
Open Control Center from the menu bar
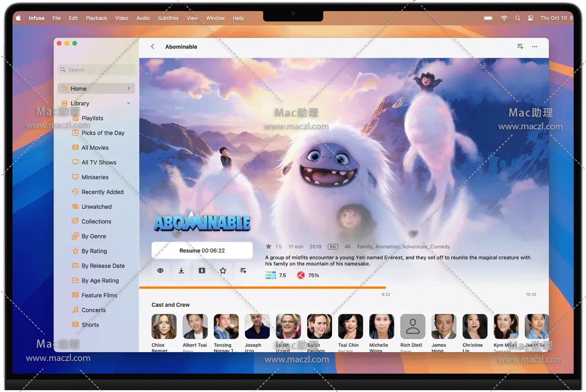531,18
